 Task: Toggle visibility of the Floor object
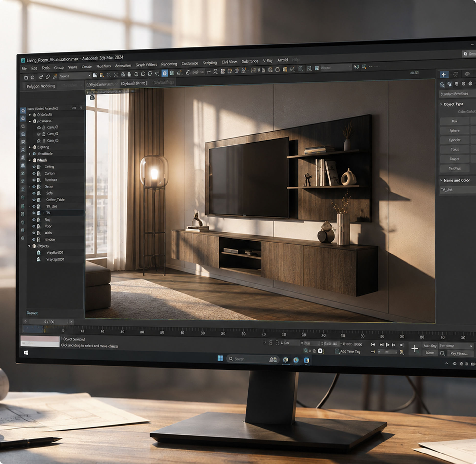click(x=34, y=226)
